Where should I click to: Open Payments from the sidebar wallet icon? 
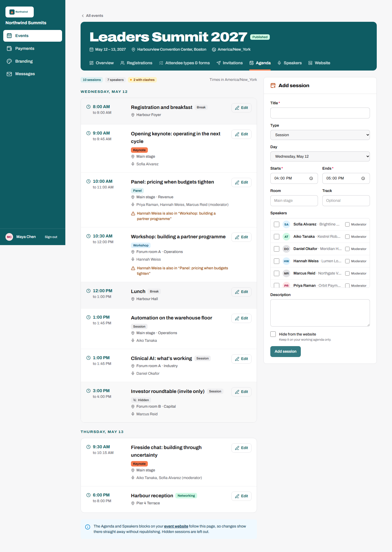tap(9, 48)
